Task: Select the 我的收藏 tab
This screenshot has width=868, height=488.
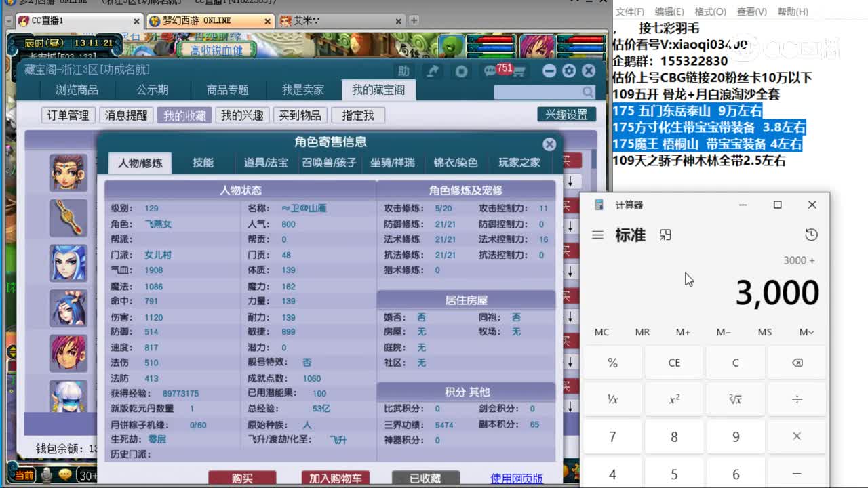Action: click(x=183, y=115)
